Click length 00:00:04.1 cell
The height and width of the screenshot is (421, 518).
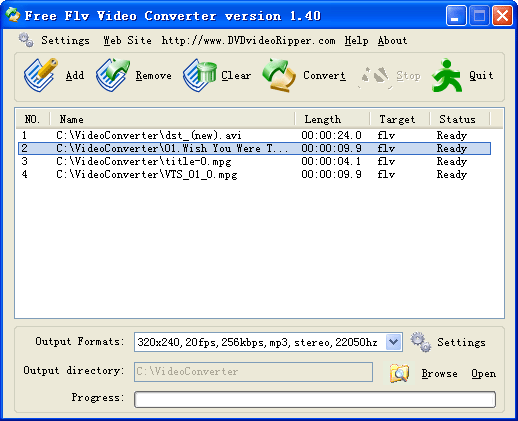pyautogui.click(x=331, y=162)
